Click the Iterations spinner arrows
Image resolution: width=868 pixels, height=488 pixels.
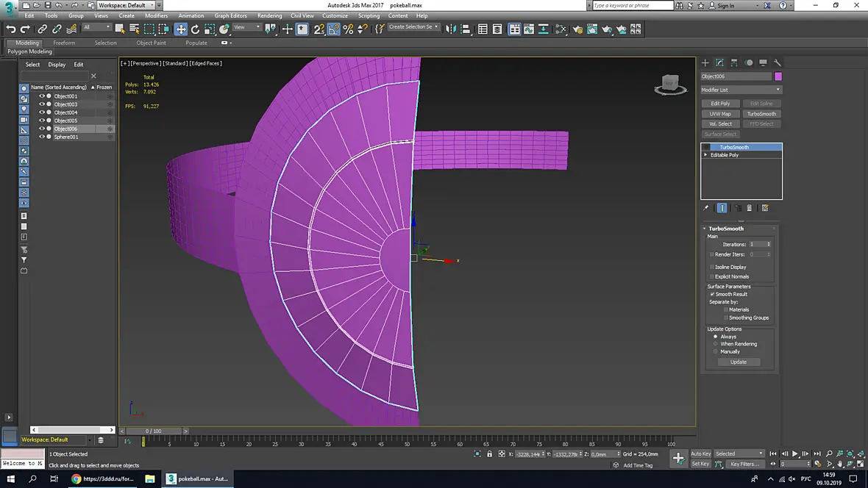pos(769,244)
